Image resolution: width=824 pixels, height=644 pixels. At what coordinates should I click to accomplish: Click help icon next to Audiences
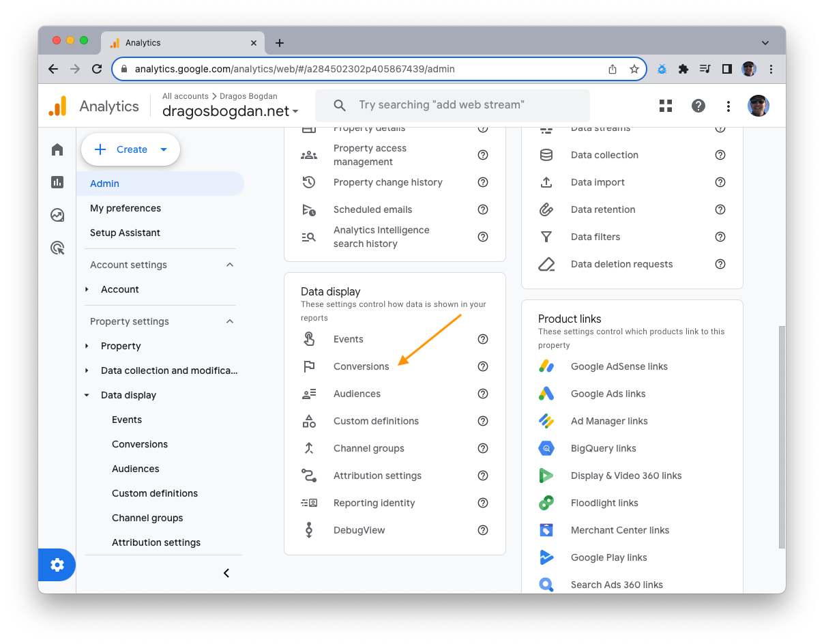tap(483, 394)
